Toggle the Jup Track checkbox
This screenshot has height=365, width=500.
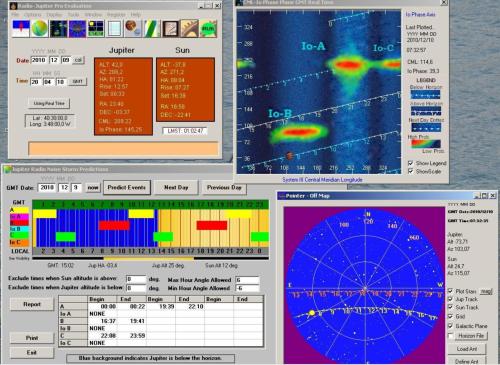click(450, 299)
